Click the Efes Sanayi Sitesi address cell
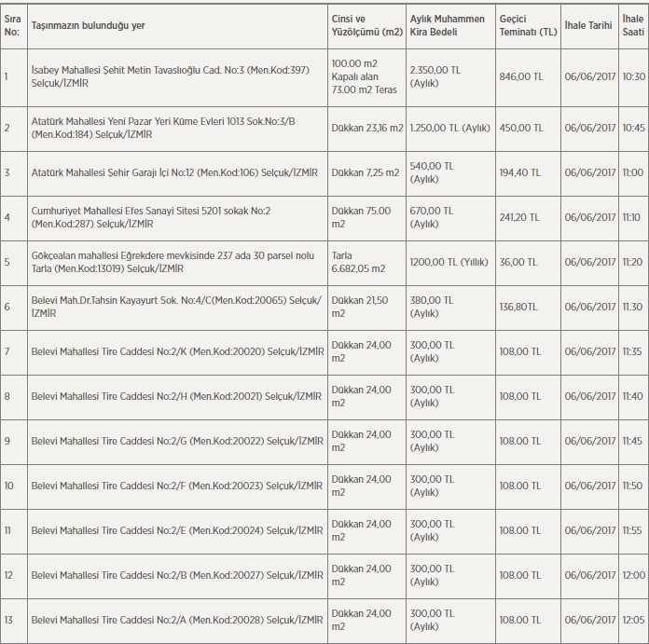 click(x=151, y=217)
